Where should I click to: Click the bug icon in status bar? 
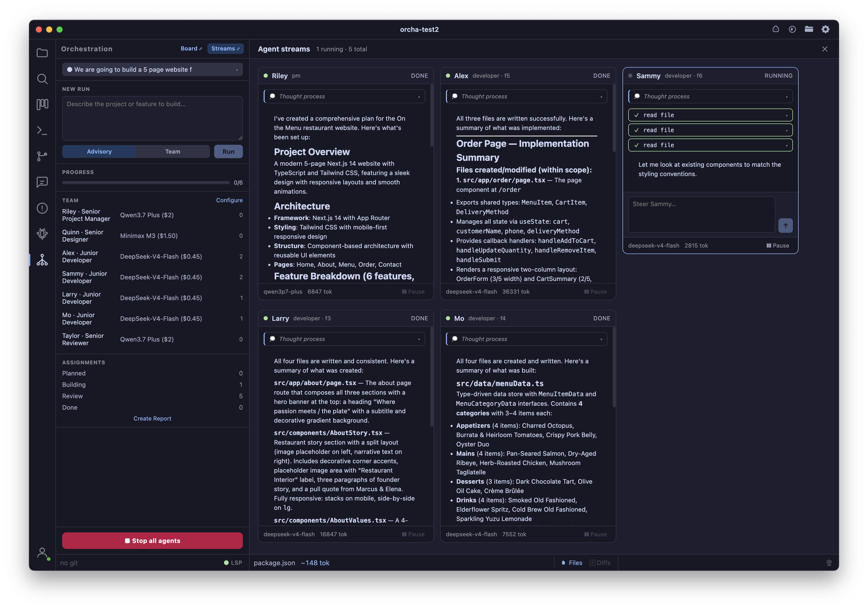[829, 562]
